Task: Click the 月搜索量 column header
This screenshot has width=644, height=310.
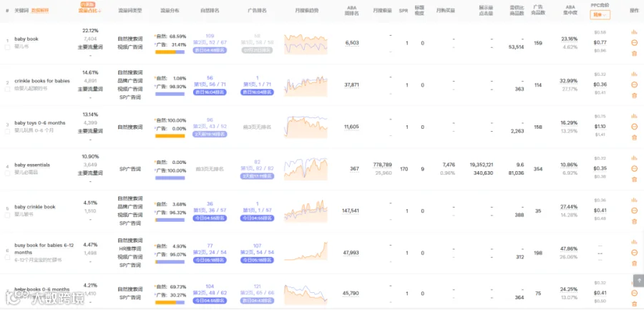Action: coord(381,10)
